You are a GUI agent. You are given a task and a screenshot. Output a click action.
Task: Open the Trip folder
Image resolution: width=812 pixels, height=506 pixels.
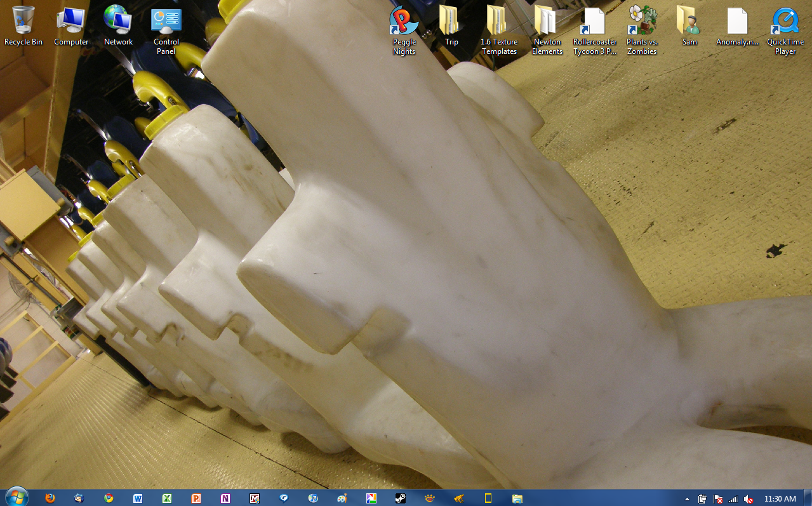tap(451, 26)
